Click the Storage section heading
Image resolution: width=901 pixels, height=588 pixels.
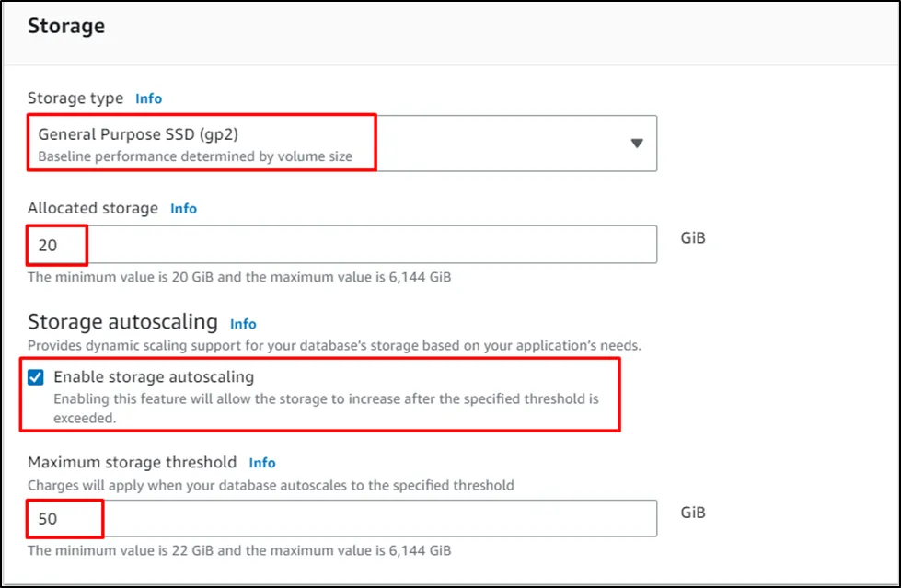pos(66,26)
